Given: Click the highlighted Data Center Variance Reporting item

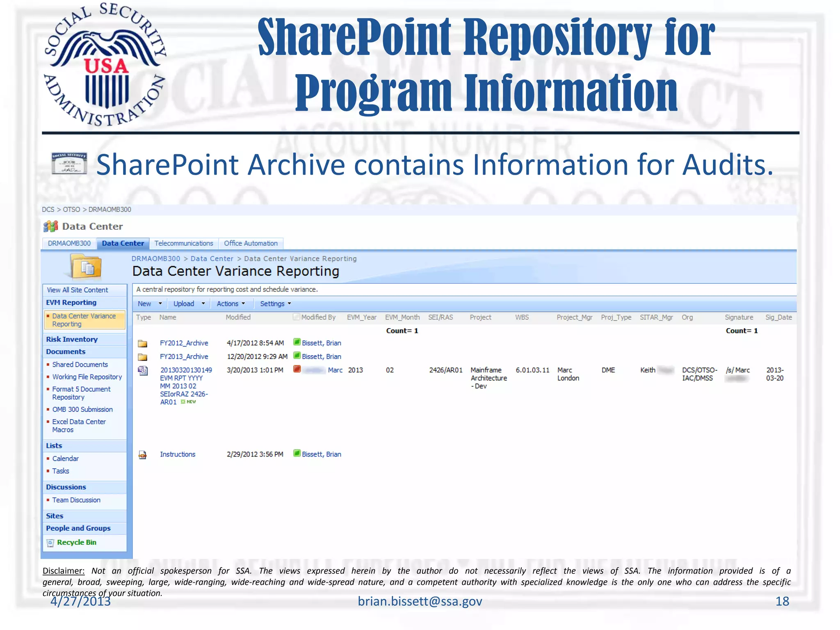Looking at the screenshot, I should coord(84,320).
